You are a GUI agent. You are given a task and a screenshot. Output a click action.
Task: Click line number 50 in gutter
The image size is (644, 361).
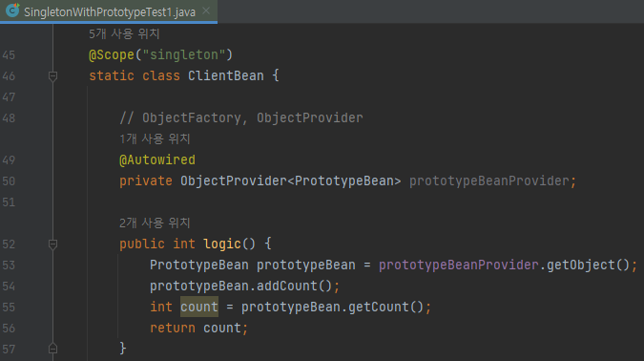tap(9, 181)
